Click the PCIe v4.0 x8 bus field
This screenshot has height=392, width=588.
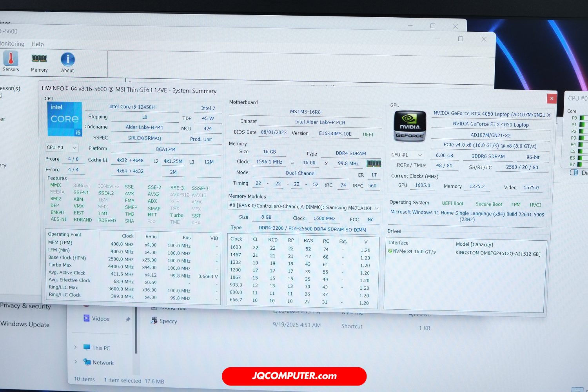point(490,146)
